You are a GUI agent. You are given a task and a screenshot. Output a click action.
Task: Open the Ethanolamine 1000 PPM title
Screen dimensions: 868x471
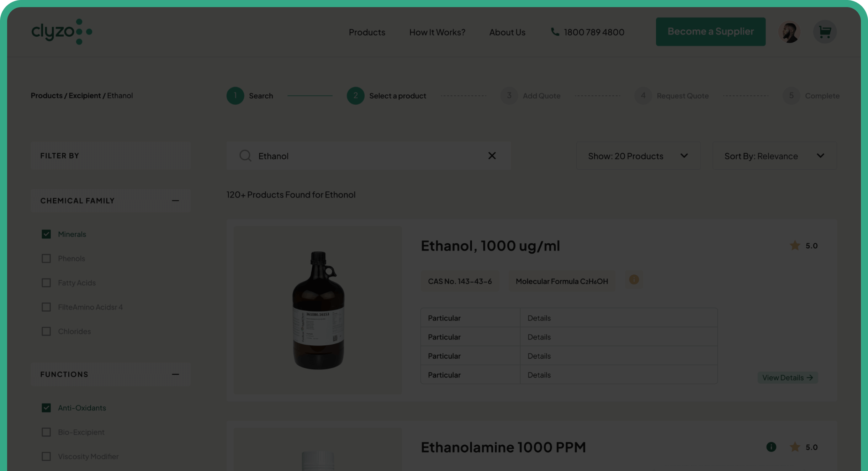pyautogui.click(x=503, y=447)
